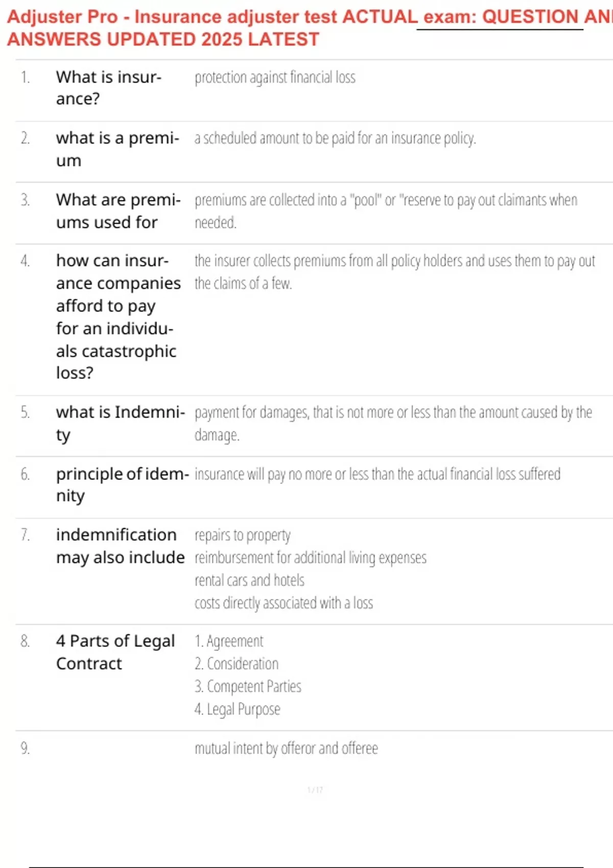Click the term "what is a premium"
The image size is (613, 868).
(117, 149)
